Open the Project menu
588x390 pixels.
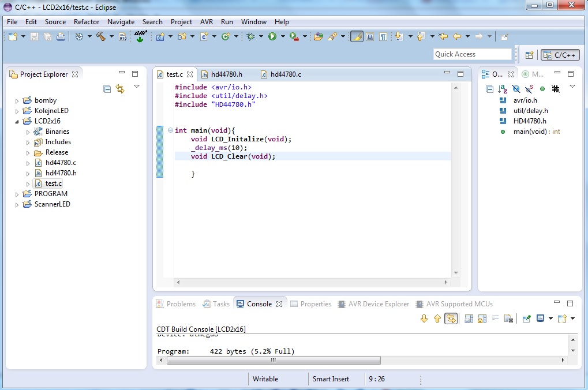point(181,22)
